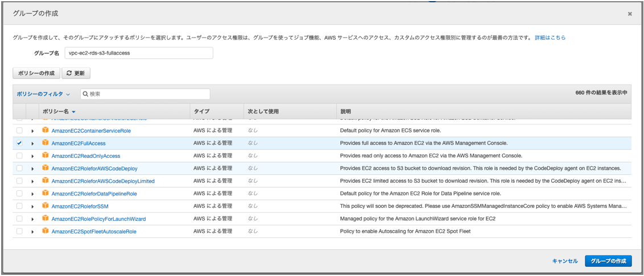Open the AmazonEC2FullAccess policy link
The width and height of the screenshot is (644, 276).
coord(79,144)
